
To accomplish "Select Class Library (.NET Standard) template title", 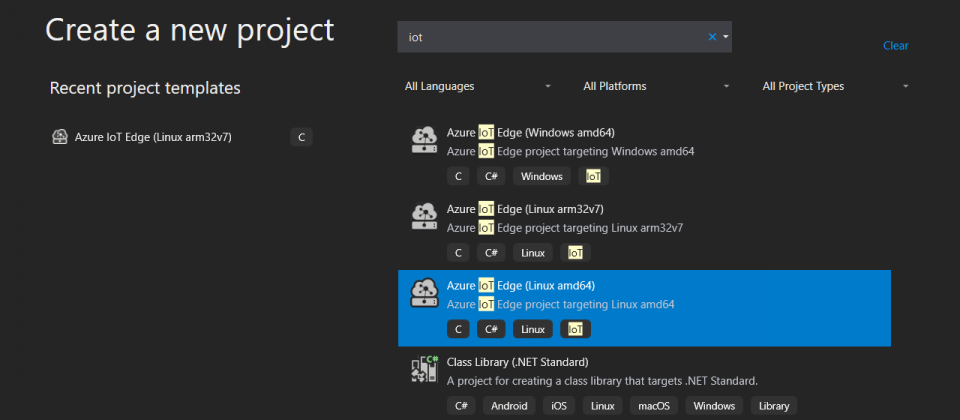I will [517, 362].
